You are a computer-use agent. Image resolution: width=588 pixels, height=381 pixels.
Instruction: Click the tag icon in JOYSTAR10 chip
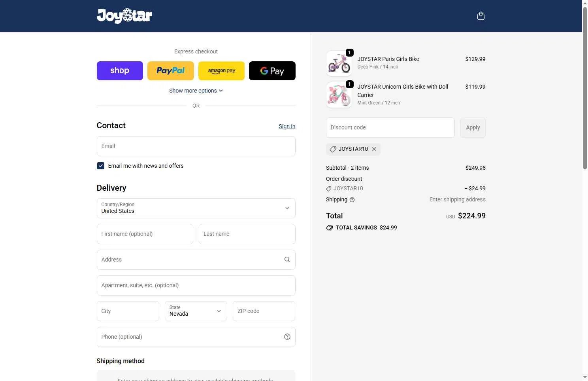tap(333, 149)
